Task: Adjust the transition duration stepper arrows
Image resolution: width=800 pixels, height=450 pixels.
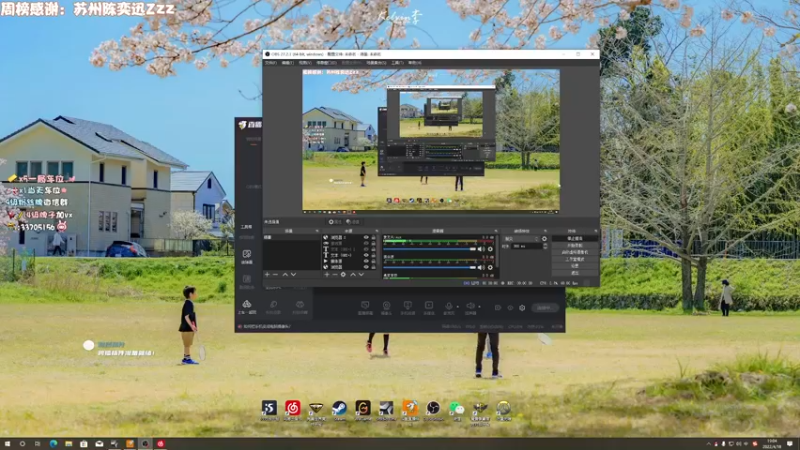Action: (x=545, y=246)
